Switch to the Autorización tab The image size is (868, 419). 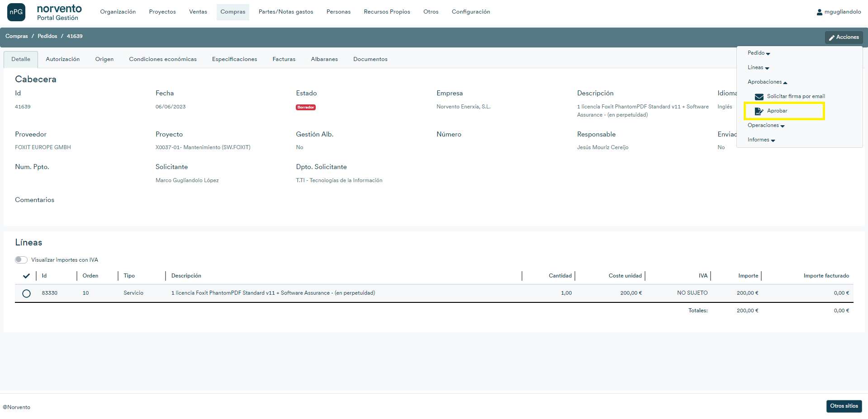63,59
